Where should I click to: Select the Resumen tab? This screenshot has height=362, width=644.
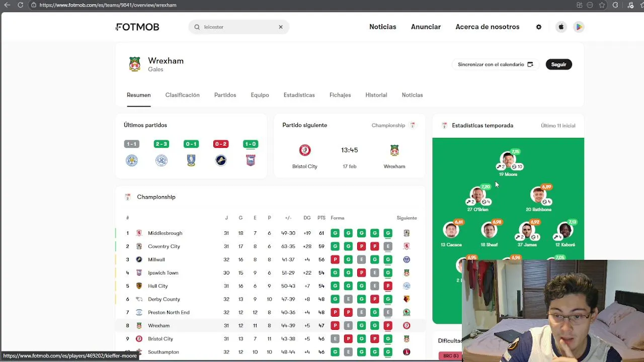[139, 95]
